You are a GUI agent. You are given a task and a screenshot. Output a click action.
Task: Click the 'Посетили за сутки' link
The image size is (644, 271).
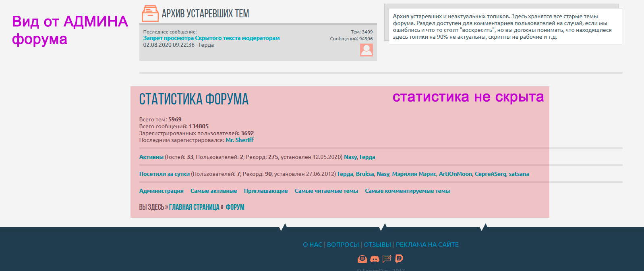pyautogui.click(x=164, y=174)
